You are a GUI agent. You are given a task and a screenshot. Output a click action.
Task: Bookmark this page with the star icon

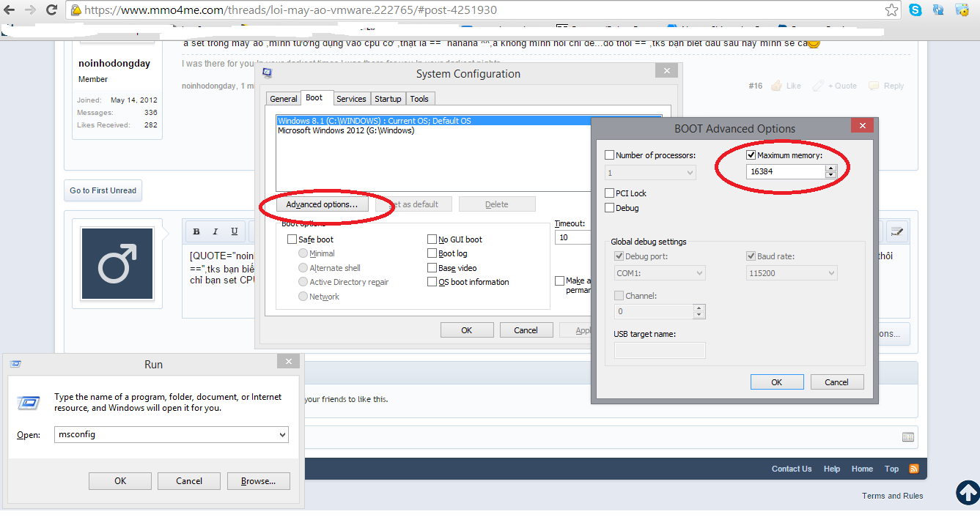click(891, 10)
